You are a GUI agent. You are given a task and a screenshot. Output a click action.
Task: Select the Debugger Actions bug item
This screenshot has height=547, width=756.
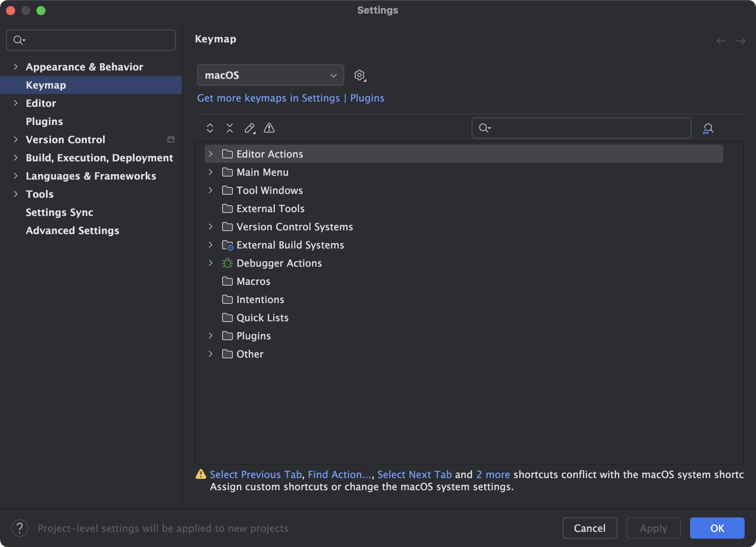click(x=279, y=263)
